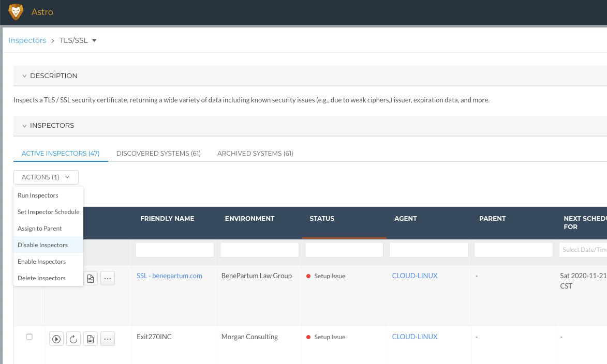Sort by the ENVIRONMENT column header
This screenshot has height=364, width=607.
(x=250, y=219)
